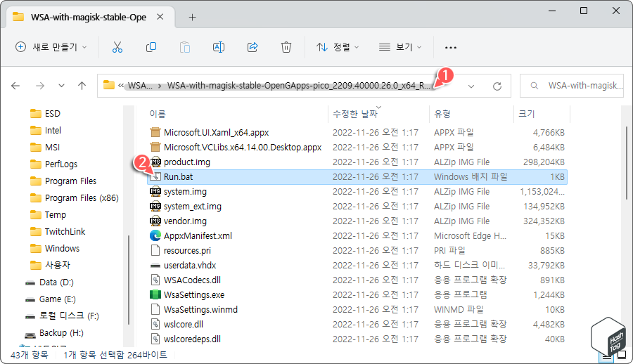Open the See more options ellipsis
This screenshot has width=633, height=364.
click(x=451, y=48)
